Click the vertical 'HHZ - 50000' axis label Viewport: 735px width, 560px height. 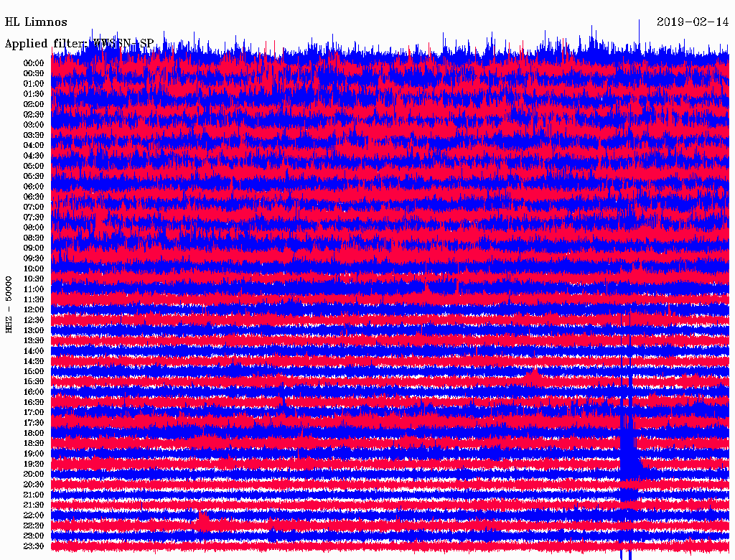click(x=9, y=304)
